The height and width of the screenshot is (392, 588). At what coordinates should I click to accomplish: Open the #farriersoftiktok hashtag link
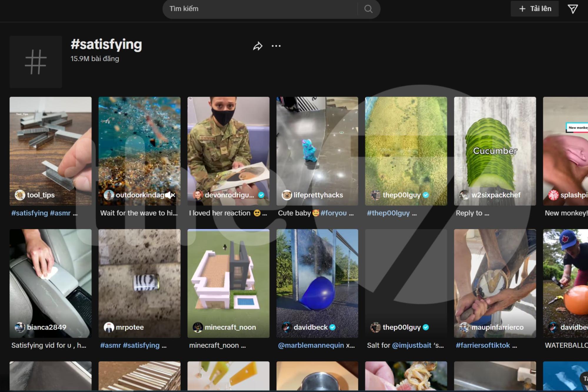[482, 345]
